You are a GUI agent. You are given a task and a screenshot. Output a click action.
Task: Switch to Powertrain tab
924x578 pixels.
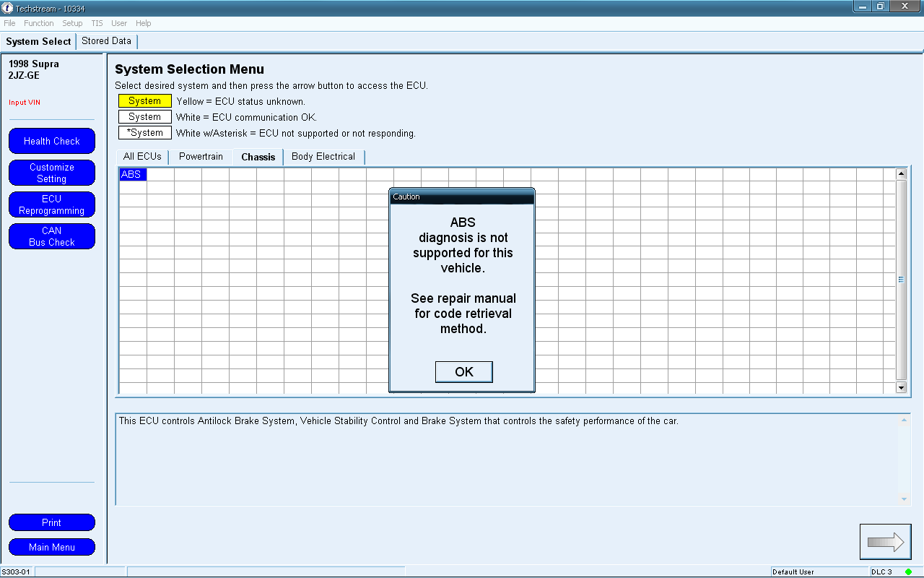[x=201, y=157]
